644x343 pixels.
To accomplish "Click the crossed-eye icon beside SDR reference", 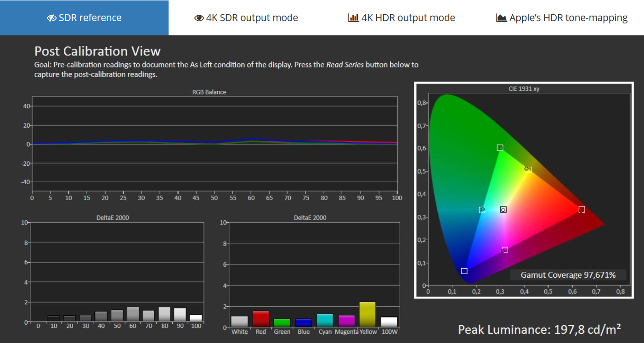I will click(x=51, y=18).
